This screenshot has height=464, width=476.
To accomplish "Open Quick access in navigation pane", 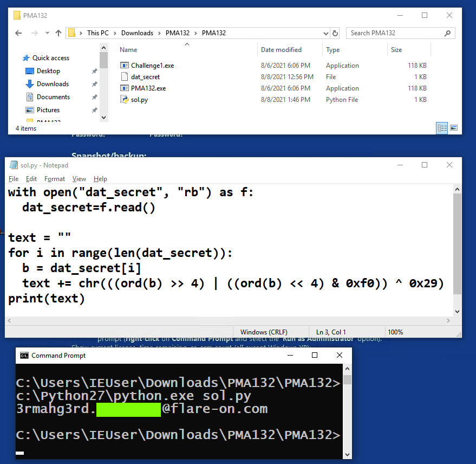I will 51,58.
